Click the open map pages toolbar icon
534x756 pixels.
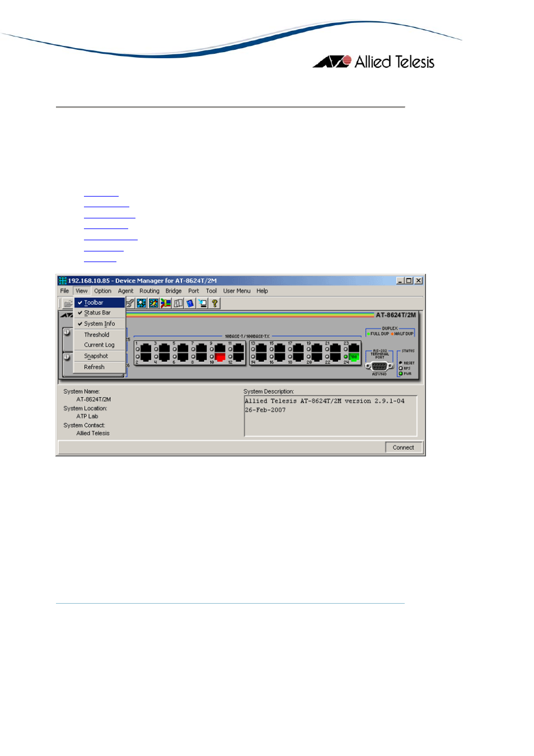click(x=178, y=303)
